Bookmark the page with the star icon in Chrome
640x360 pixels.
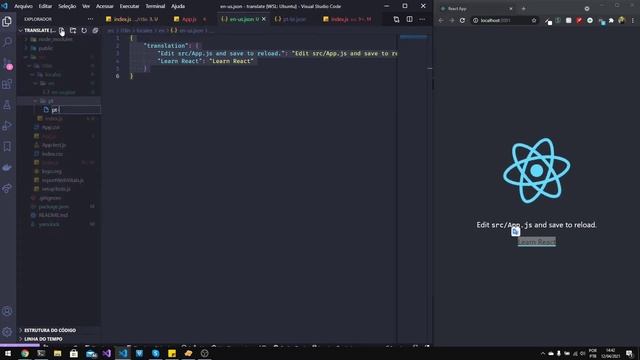[x=534, y=20]
